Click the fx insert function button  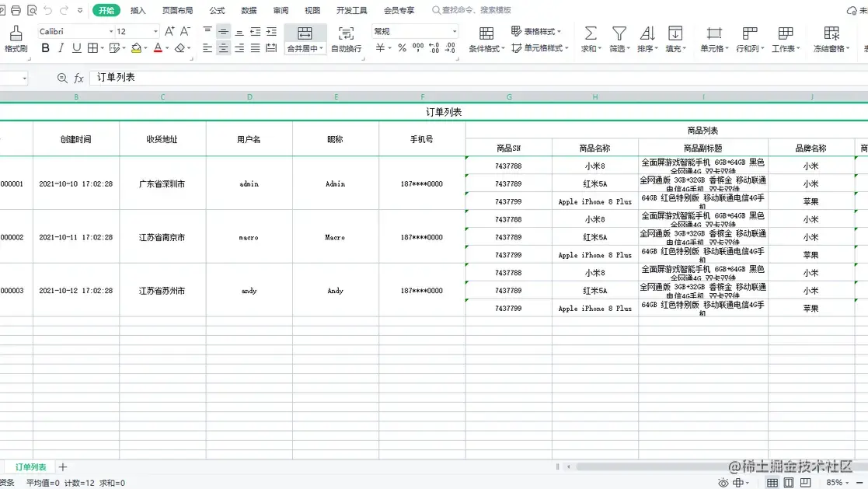point(78,78)
